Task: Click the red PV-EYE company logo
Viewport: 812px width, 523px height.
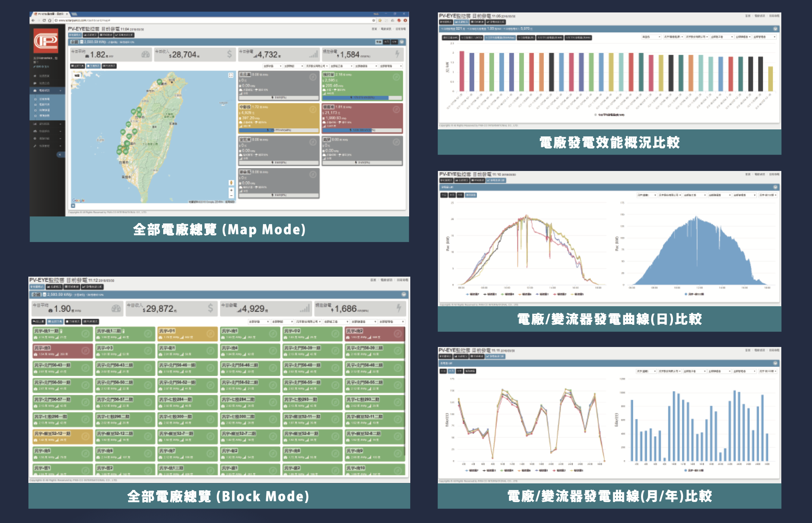Action: [x=46, y=40]
